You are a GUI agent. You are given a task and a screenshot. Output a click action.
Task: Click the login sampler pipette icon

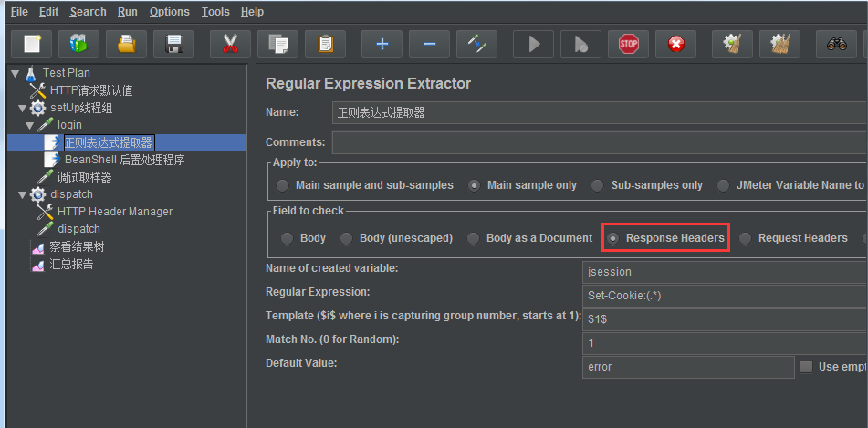tap(45, 125)
